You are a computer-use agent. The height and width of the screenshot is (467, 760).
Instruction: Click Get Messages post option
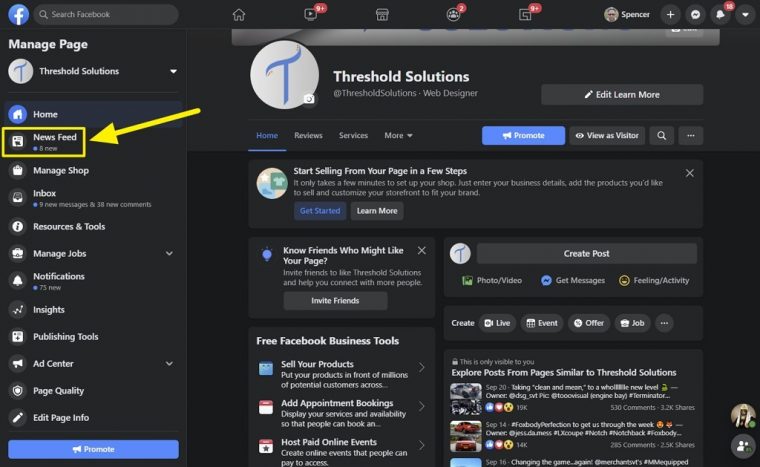coord(573,280)
